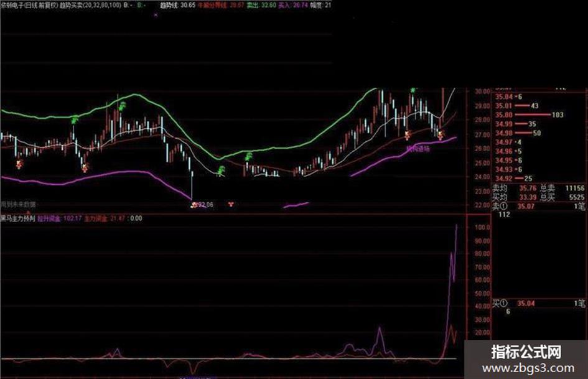588x379 pixels.
Task: Click the red marker touching the 22.06 label
Action: 194,205
